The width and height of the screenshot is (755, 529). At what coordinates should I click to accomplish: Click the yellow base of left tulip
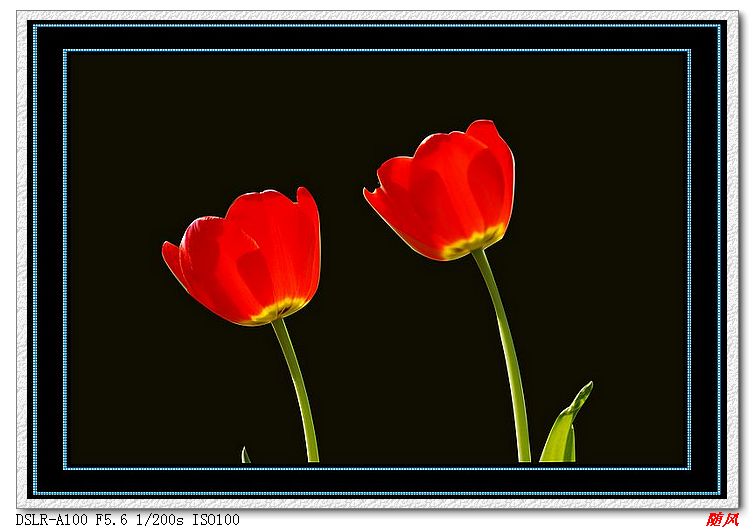tap(272, 312)
